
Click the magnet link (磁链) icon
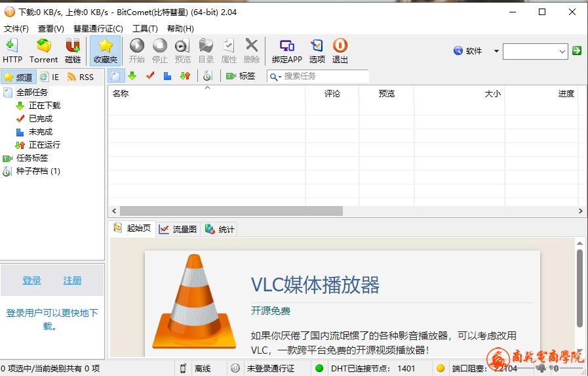(x=73, y=51)
